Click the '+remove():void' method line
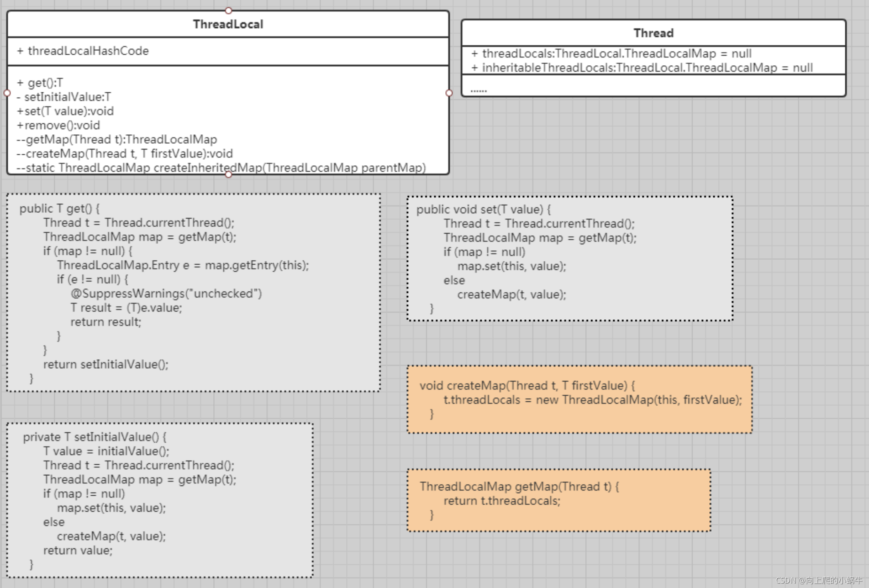 (58, 125)
